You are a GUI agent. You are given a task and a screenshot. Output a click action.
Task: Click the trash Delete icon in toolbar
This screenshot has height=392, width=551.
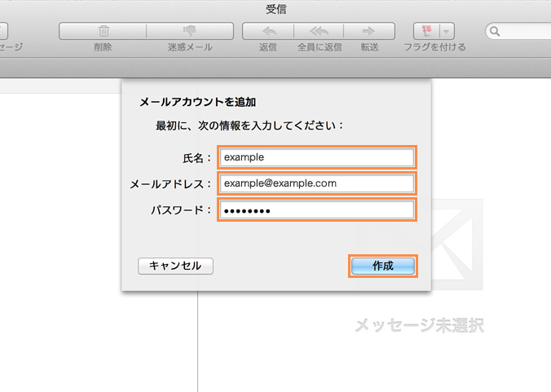[104, 31]
